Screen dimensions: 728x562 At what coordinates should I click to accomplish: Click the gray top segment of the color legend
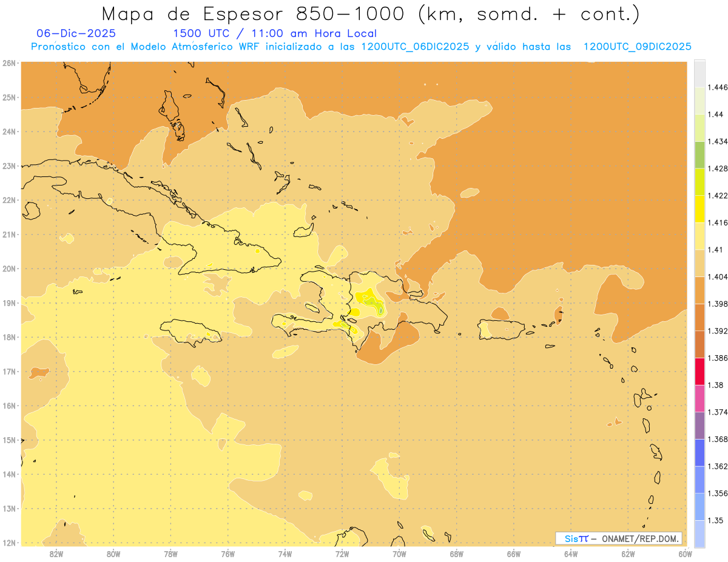(x=699, y=74)
